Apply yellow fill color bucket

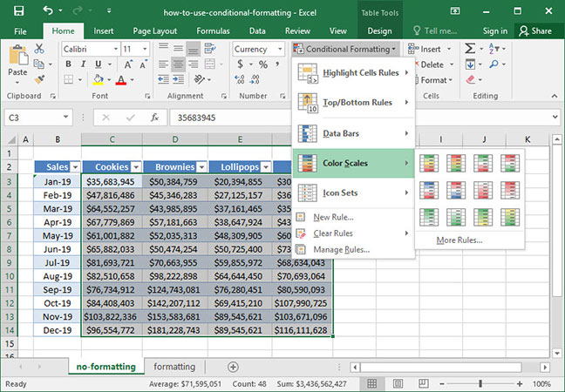(98, 79)
